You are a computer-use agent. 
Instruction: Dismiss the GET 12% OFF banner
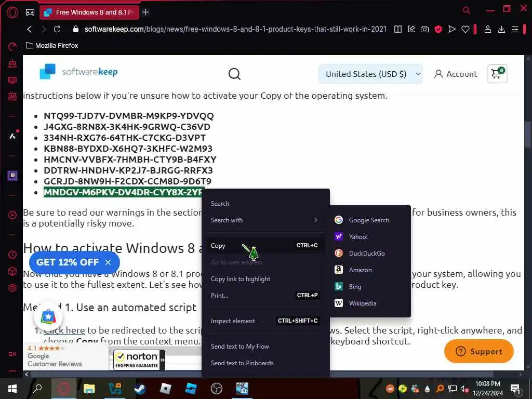(108, 262)
